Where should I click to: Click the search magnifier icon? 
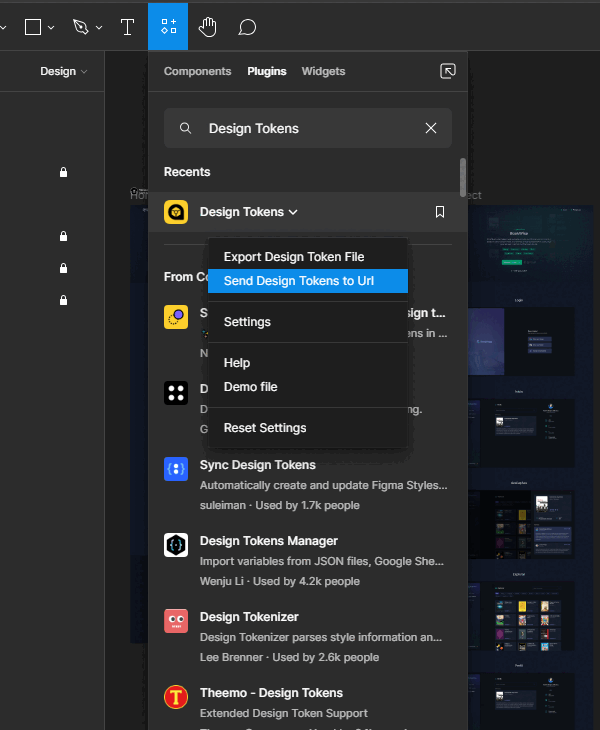185,128
